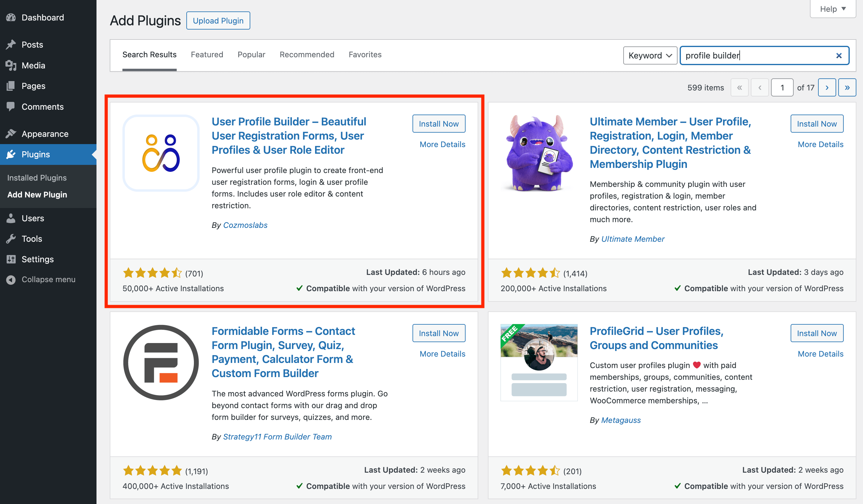Image resolution: width=863 pixels, height=504 pixels.
Task: Click the (201) rating count text
Action: [572, 471]
